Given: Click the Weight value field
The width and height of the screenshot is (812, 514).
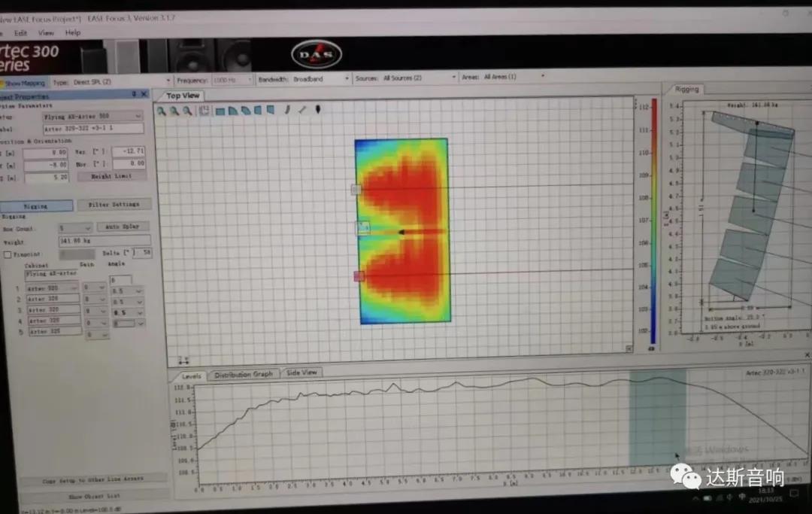Looking at the screenshot, I should (x=105, y=240).
